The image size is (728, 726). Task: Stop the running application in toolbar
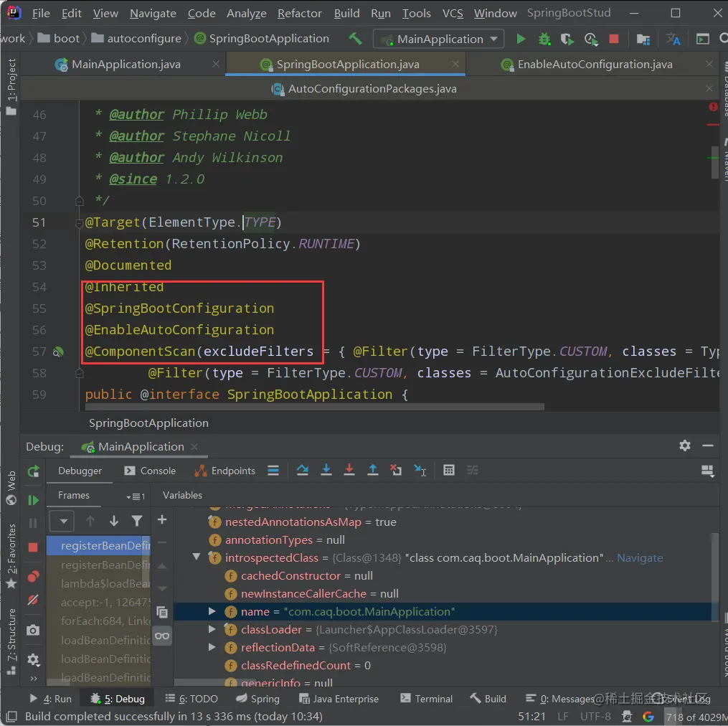pyautogui.click(x=614, y=39)
